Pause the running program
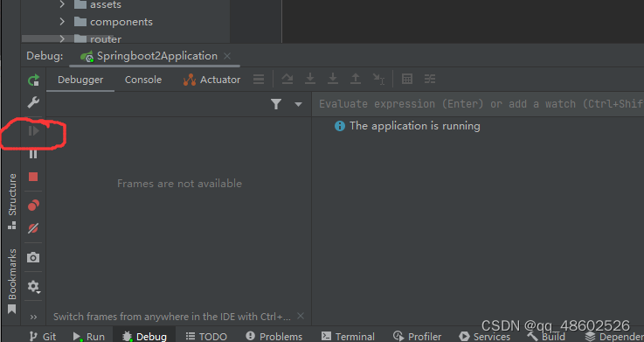The image size is (644, 342). (33, 154)
